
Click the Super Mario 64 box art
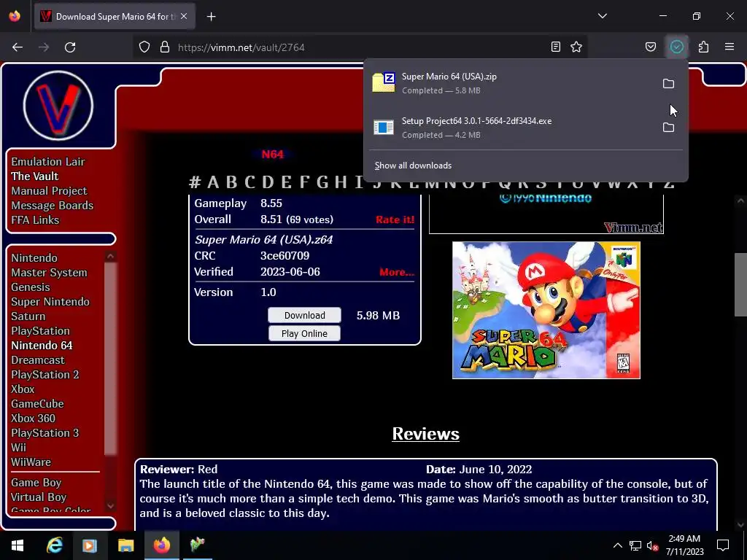(x=546, y=310)
